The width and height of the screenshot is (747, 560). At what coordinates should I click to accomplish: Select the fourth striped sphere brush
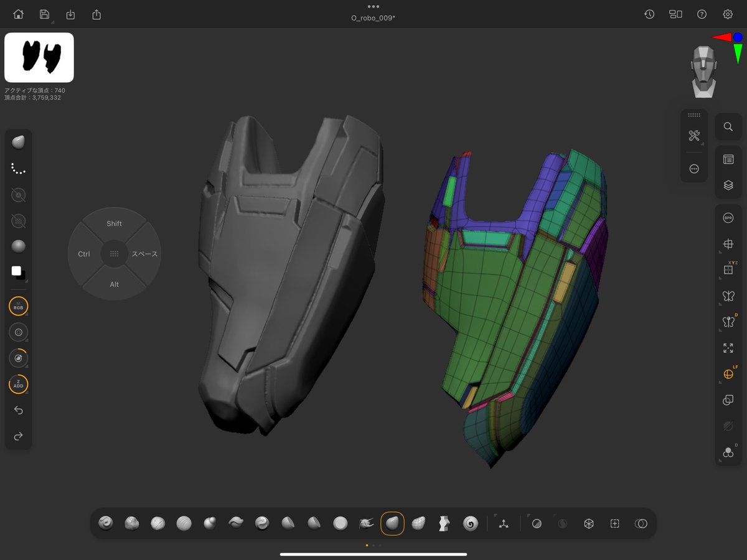(184, 523)
